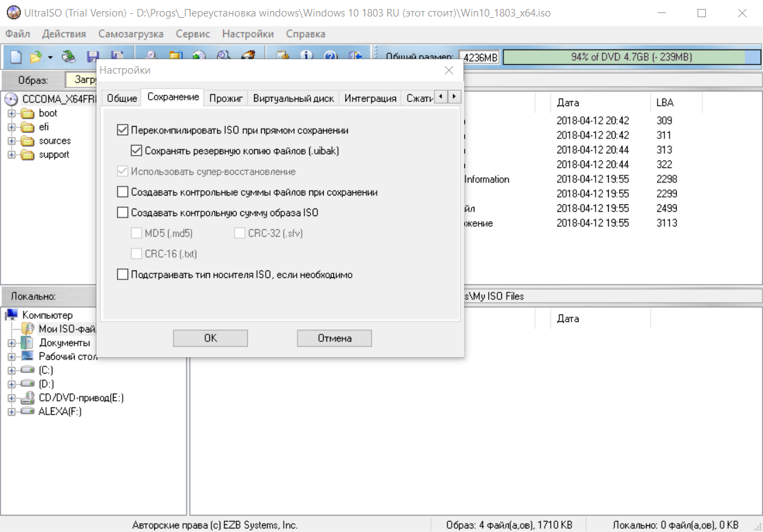Open the Самозагрузка menu
The image size is (763, 532).
(131, 34)
